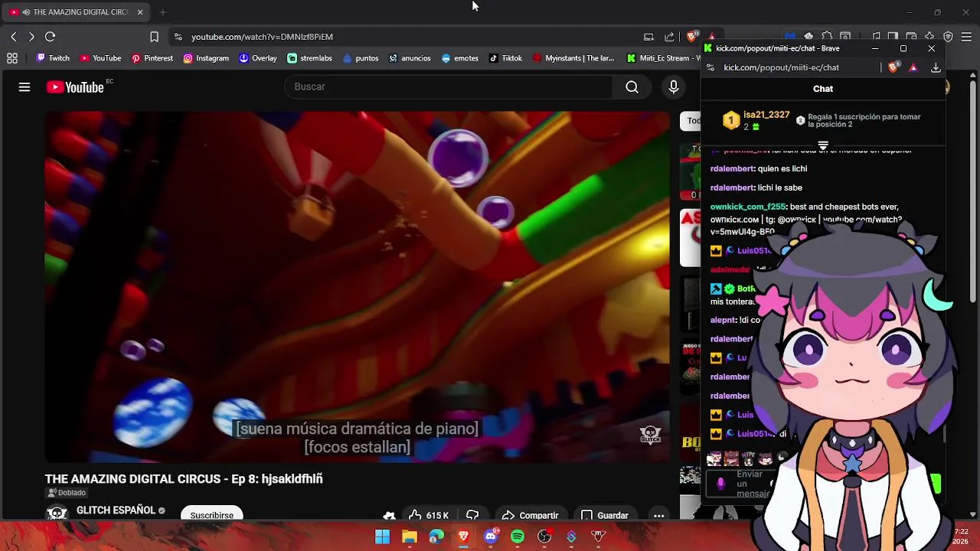This screenshot has width=980, height=551.
Task: Click the share icon in the address bar
Action: coord(670,37)
